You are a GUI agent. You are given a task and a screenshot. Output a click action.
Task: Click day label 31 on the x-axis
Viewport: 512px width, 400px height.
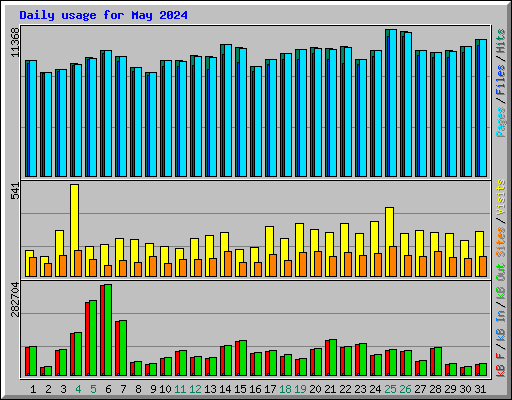(x=480, y=389)
